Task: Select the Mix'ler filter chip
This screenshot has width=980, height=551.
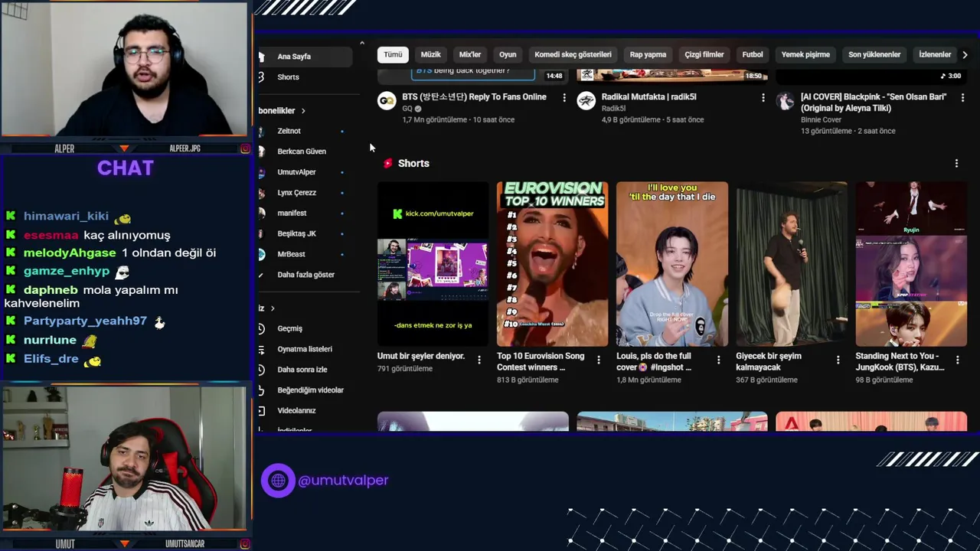Action: 470,54
